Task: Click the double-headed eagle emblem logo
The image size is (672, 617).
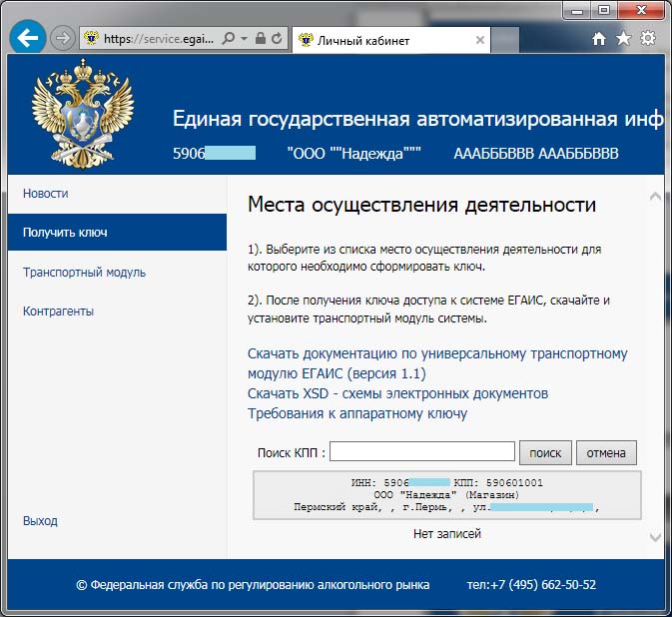Action: click(83, 114)
